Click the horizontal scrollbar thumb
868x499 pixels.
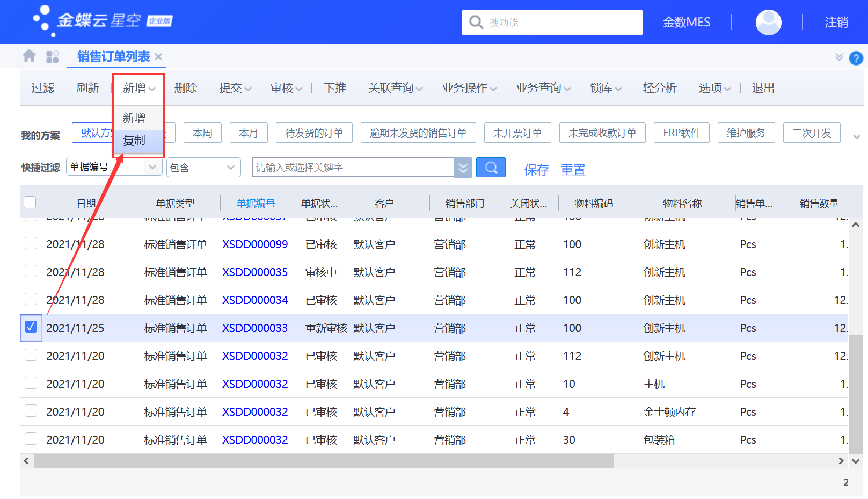point(324,461)
